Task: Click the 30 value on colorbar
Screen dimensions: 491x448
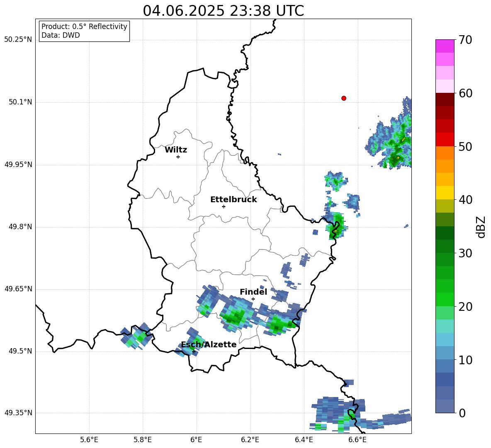Action: (x=465, y=253)
